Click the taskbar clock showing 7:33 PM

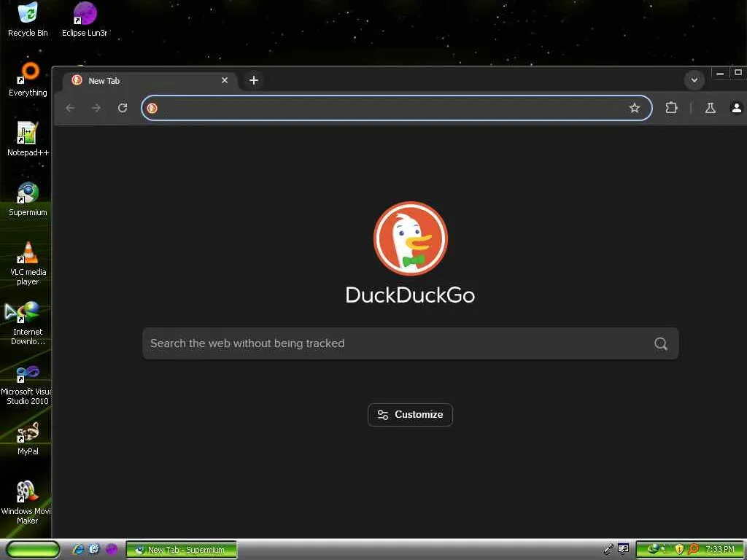point(720,550)
